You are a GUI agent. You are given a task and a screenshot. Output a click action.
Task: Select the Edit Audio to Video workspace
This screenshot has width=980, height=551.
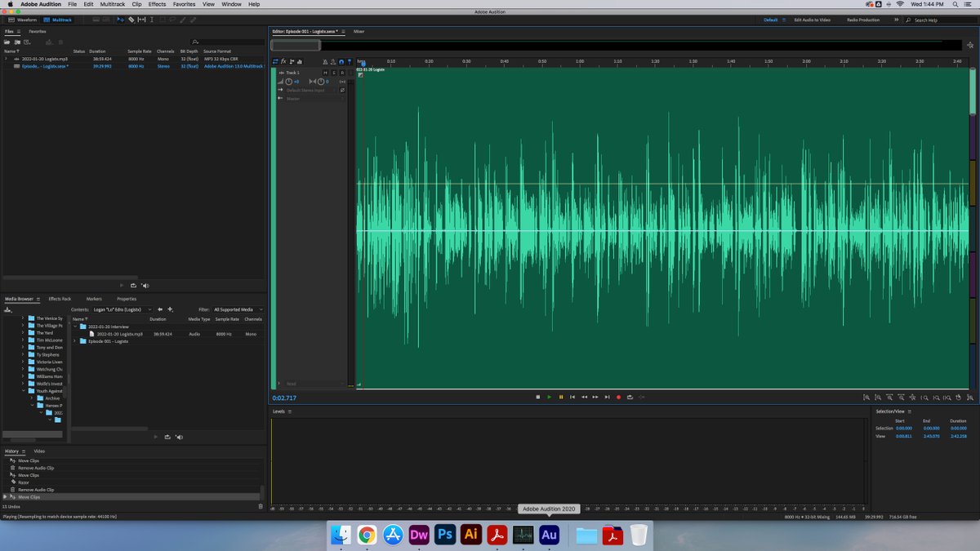[x=813, y=20]
